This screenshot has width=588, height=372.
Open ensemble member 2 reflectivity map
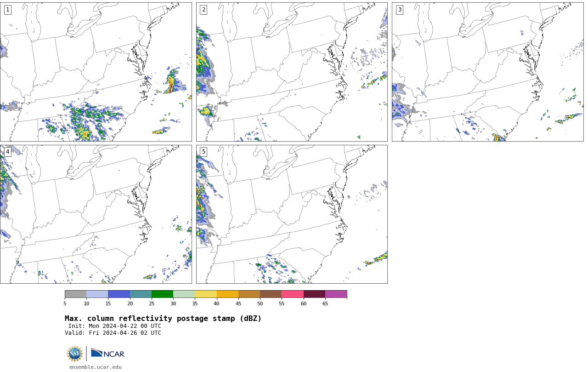click(292, 72)
